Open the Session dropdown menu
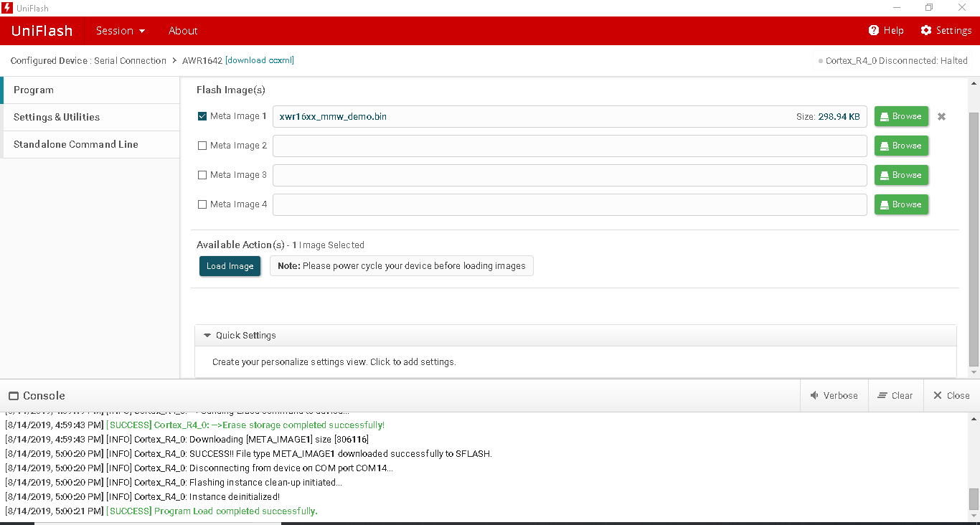Screen dimensions: 980x525 [x=121, y=31]
